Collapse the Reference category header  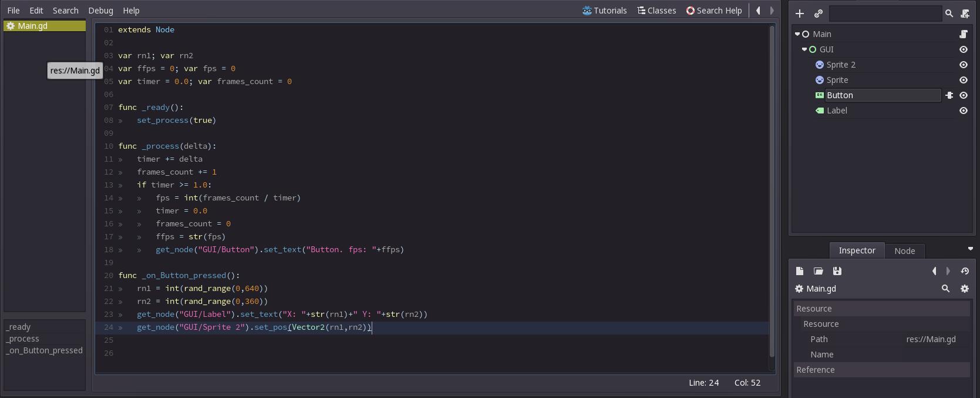882,370
